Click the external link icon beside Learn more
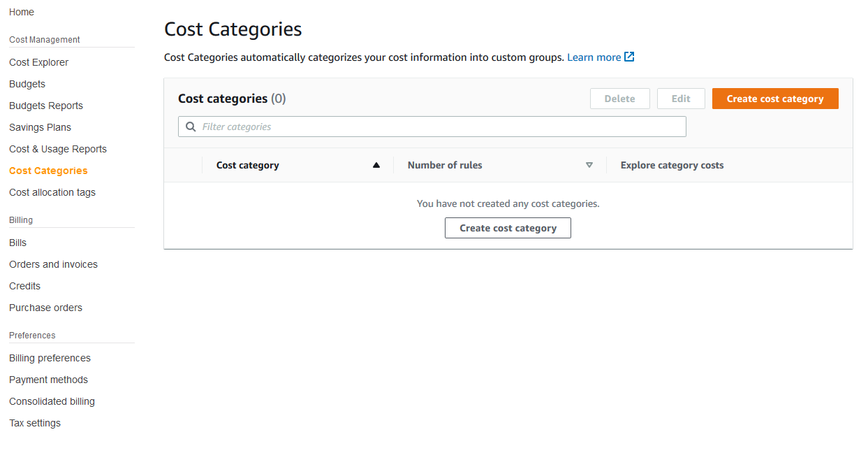Screen dimensions: 868x453 click(x=628, y=57)
